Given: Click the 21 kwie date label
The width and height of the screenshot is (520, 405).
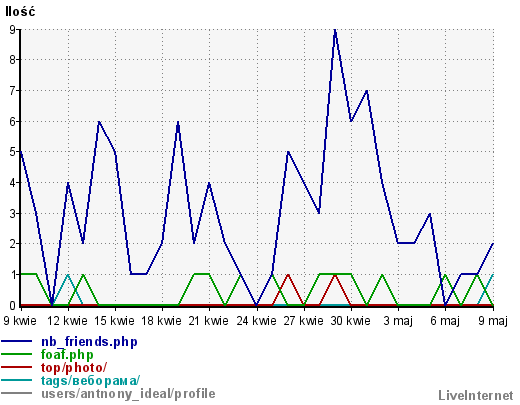Looking at the screenshot, I should [209, 321].
